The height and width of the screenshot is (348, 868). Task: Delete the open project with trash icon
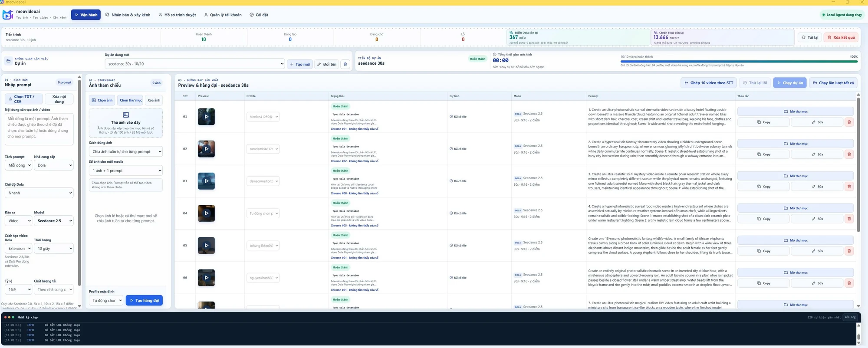pyautogui.click(x=345, y=64)
